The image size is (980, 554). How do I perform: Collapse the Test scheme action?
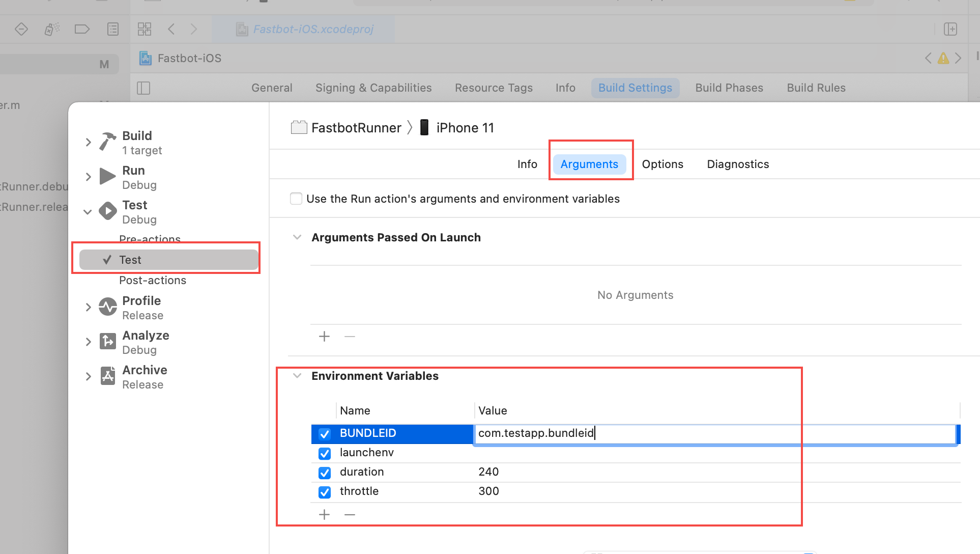pos(88,212)
